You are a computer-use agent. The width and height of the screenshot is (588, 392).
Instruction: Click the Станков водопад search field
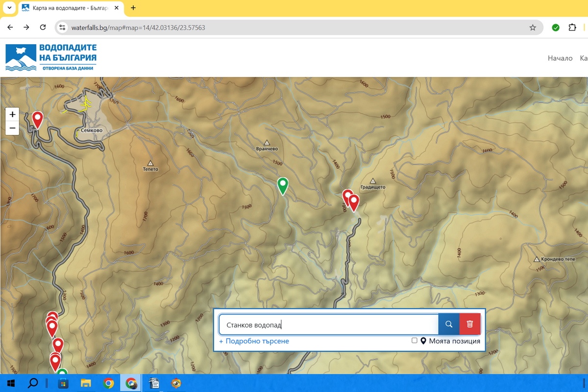(x=328, y=324)
